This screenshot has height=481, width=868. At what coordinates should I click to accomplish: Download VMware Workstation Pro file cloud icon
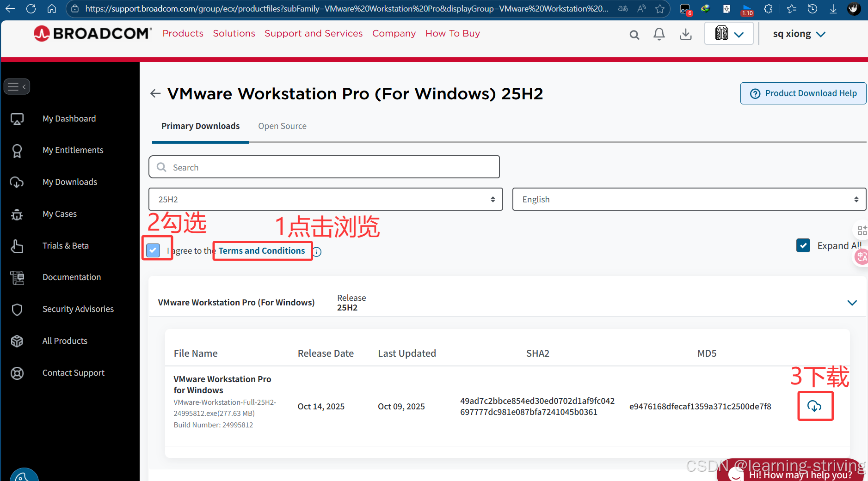click(x=814, y=406)
